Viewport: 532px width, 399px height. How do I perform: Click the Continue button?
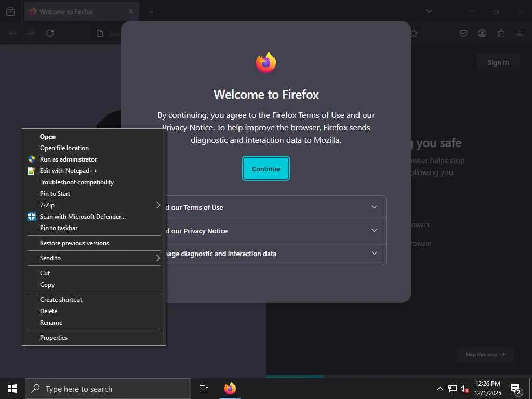coord(266,169)
